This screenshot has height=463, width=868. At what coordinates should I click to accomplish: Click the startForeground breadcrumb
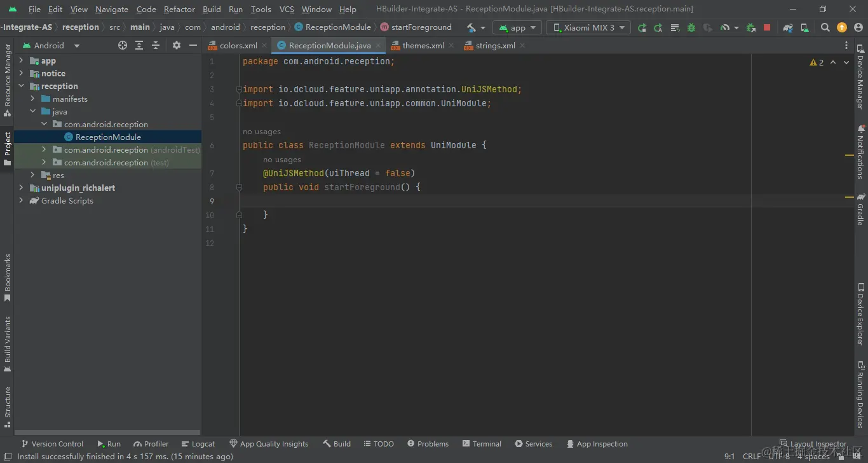tap(416, 27)
